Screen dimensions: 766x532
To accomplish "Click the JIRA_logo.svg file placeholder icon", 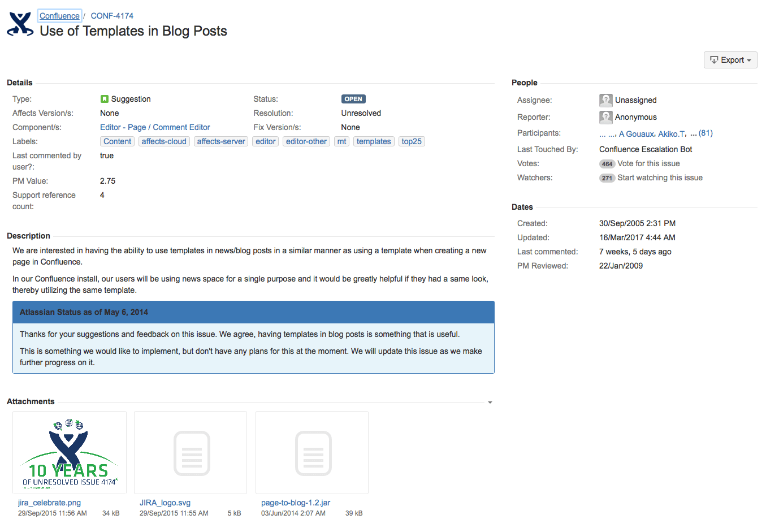I will [191, 453].
